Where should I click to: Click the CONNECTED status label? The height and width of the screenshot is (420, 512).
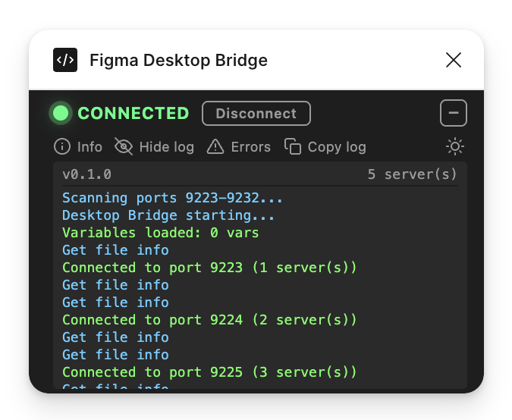pyautogui.click(x=133, y=113)
